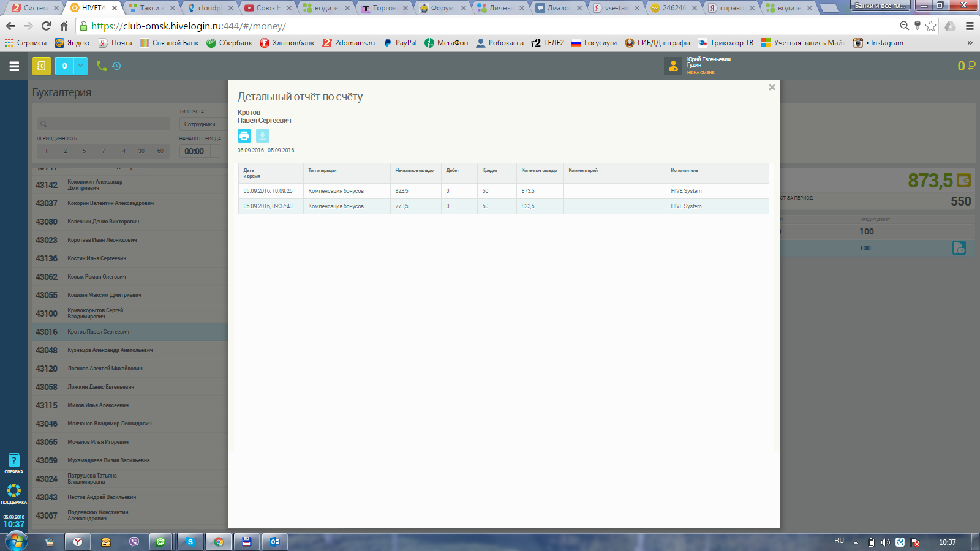
Task: Print the detailed account report
Action: click(x=244, y=136)
